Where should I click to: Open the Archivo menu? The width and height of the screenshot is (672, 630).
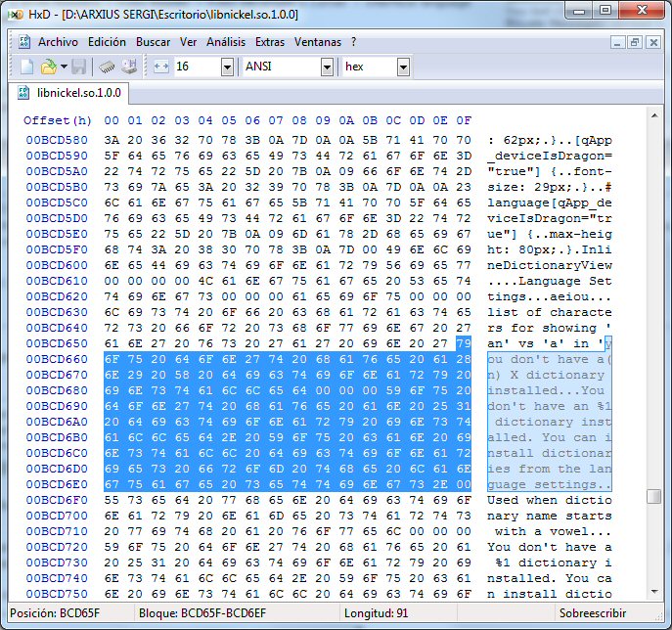coord(58,42)
